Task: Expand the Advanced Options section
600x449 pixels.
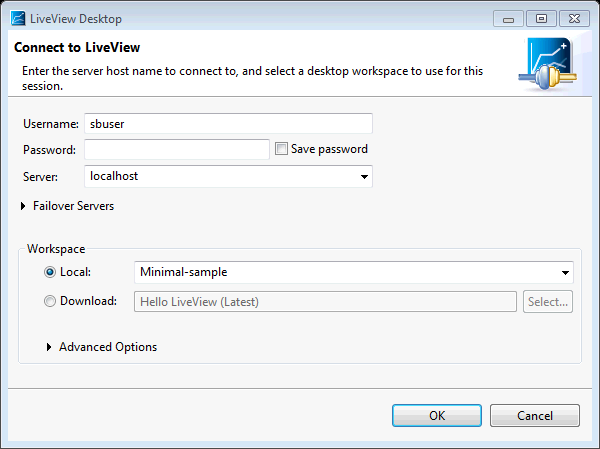Action: (50, 347)
